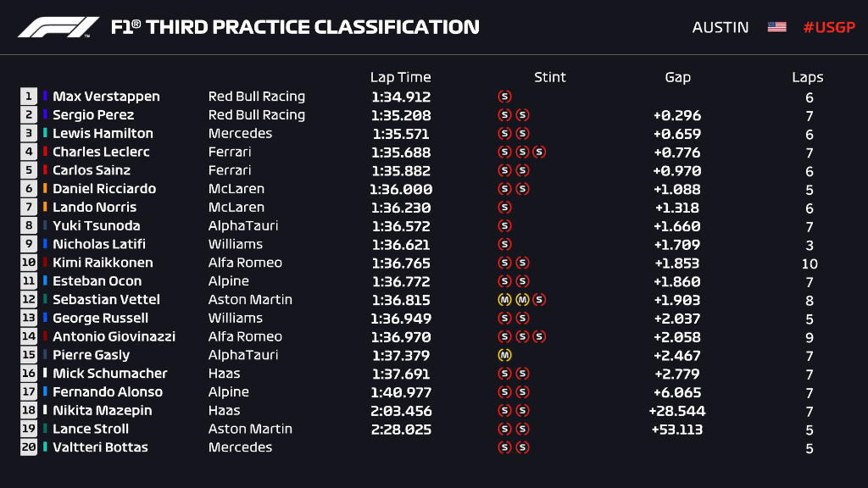The height and width of the screenshot is (488, 868).
Task: Click the Gap column header
Action: click(x=677, y=77)
